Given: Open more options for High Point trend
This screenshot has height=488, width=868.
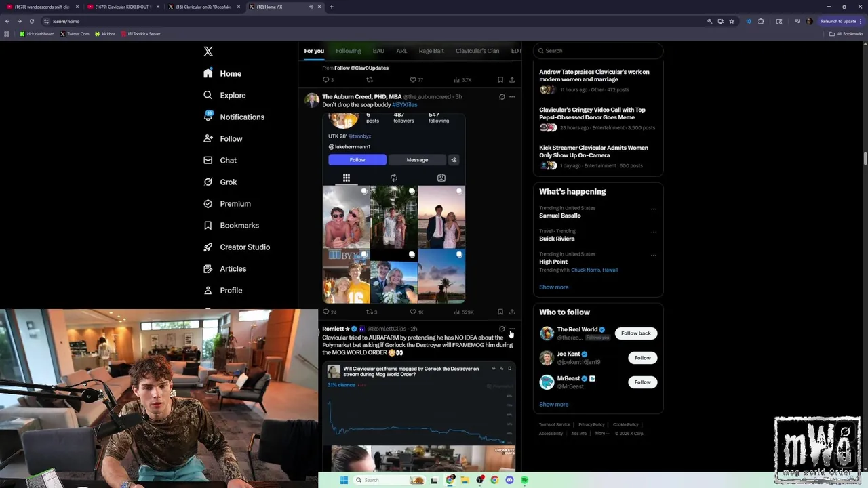Looking at the screenshot, I should [654, 255].
